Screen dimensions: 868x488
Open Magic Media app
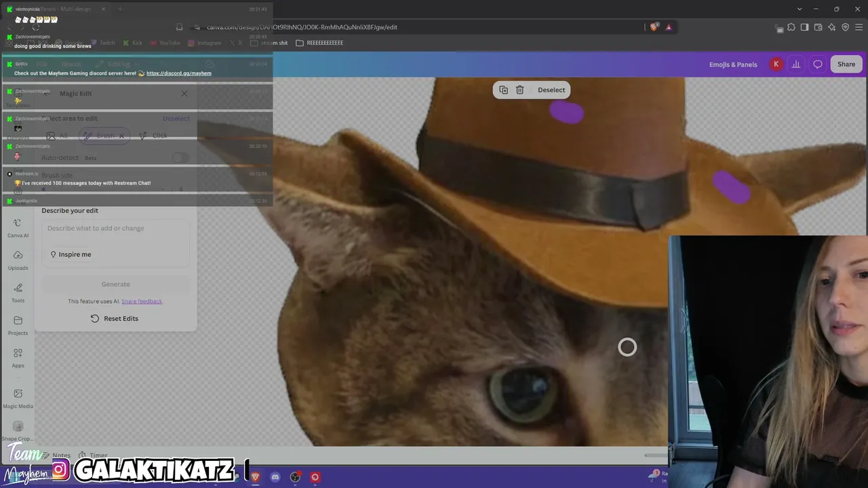tap(18, 399)
